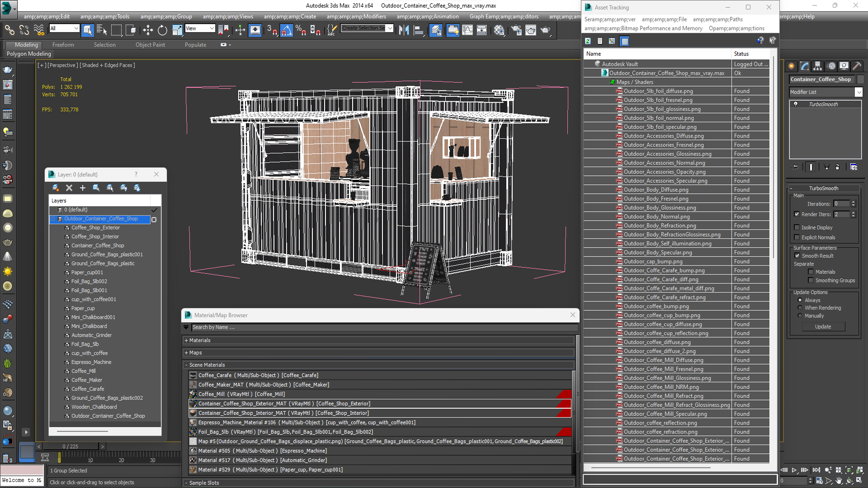This screenshot has height=488, width=868.
Task: Toggle Smooth Result checkbox
Action: [x=797, y=256]
